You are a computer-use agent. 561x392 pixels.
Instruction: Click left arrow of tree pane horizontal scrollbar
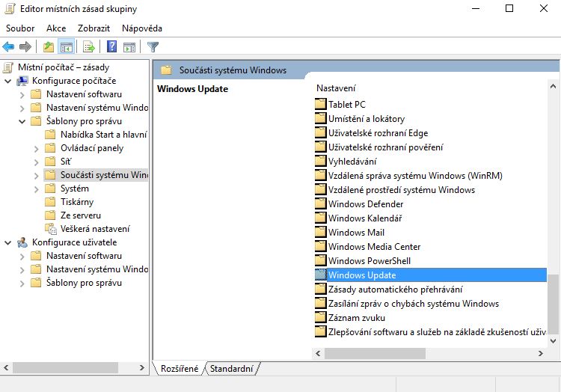click(x=6, y=367)
